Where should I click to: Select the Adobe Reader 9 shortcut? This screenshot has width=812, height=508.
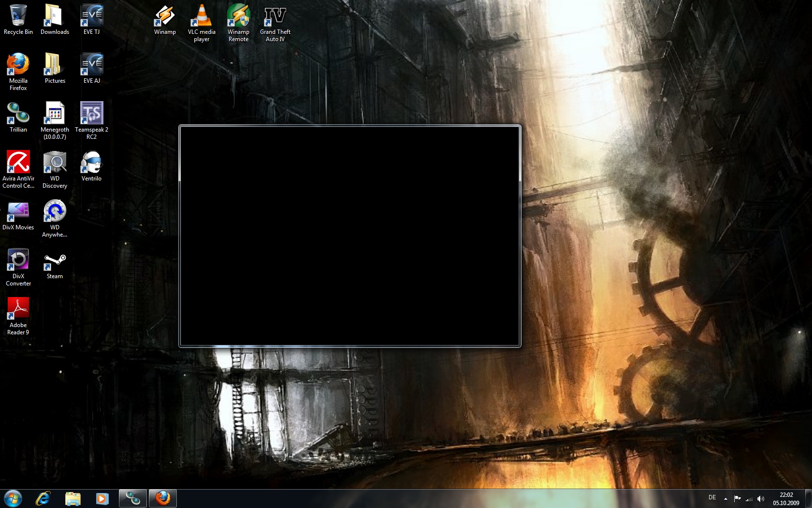point(18,316)
